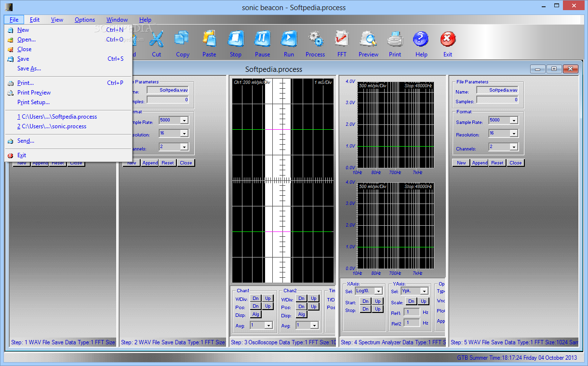Click the sonic beacon title bar app icon
The image size is (588, 366).
(x=8, y=7)
